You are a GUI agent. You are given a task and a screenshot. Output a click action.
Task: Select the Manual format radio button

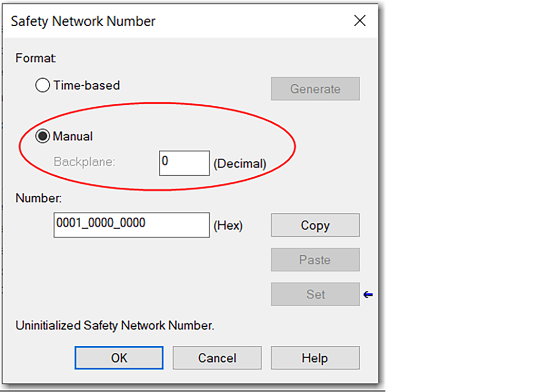point(43,137)
